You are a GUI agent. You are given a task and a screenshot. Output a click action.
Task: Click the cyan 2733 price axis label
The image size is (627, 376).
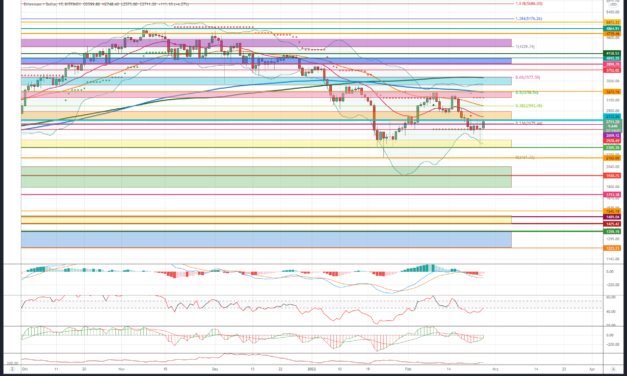coord(612,116)
